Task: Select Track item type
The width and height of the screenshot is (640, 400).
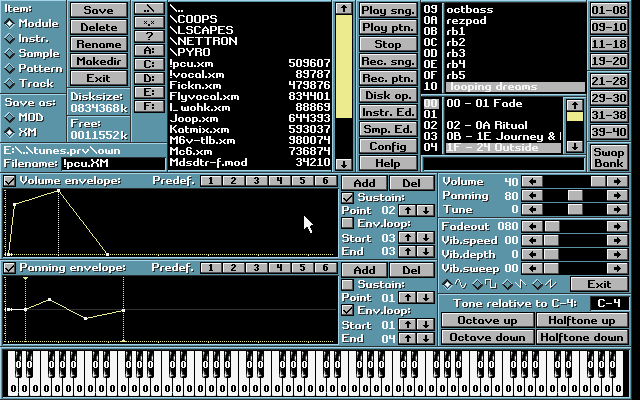Action: [9, 83]
